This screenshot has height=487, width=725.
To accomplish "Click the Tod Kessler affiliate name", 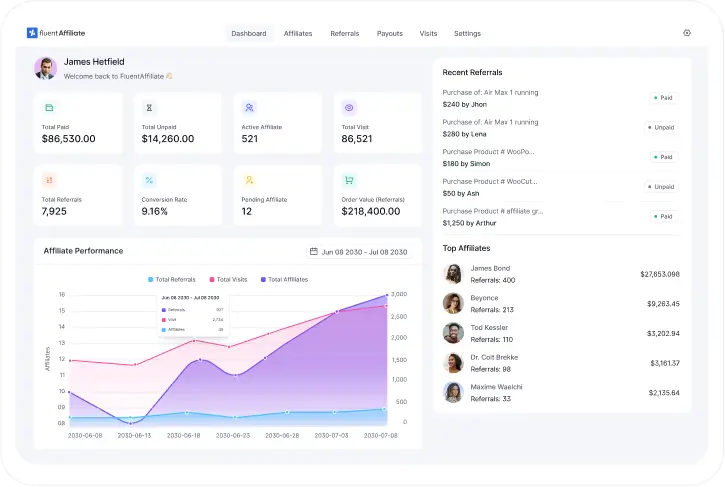I will [489, 327].
